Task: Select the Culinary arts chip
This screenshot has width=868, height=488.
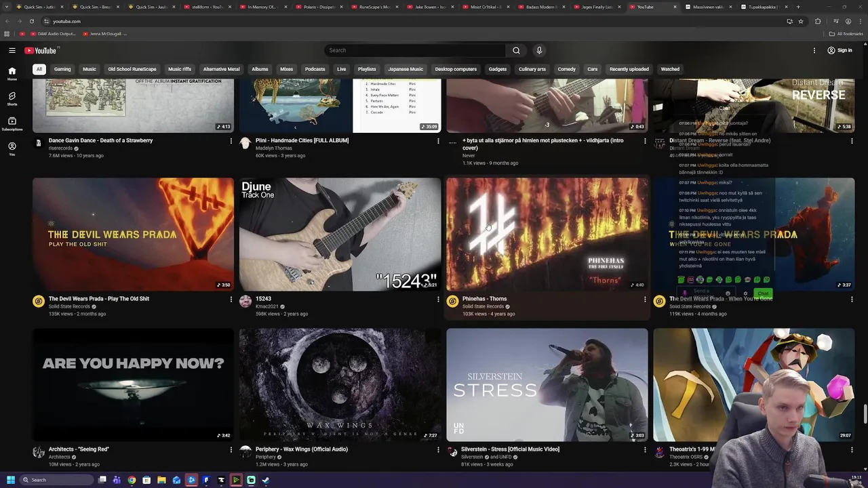Action: pyautogui.click(x=532, y=69)
